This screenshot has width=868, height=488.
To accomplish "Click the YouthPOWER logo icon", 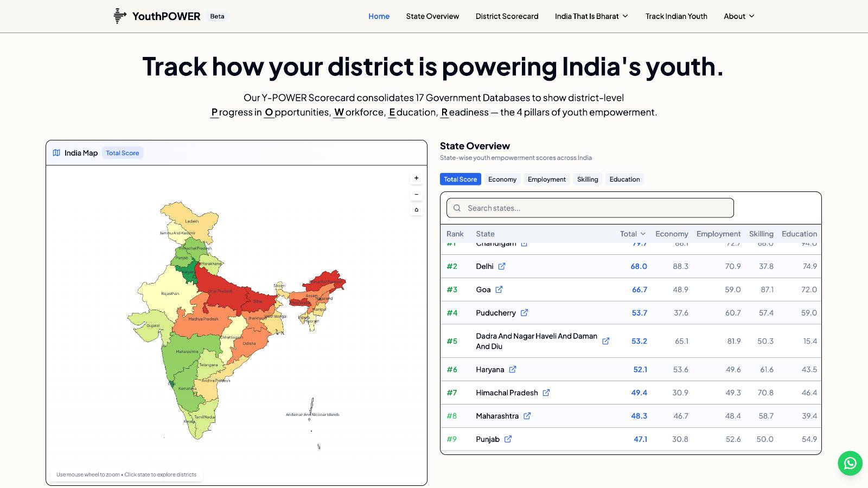I will [119, 16].
